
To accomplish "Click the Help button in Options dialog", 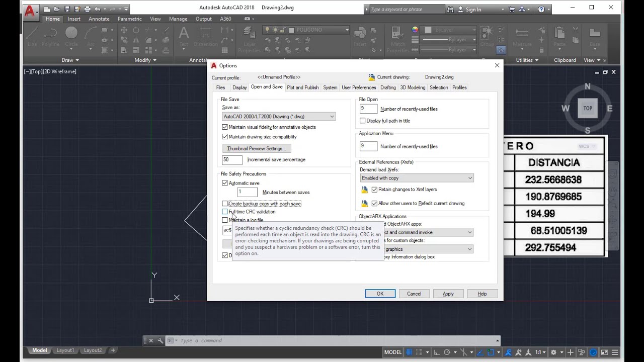I will (482, 294).
